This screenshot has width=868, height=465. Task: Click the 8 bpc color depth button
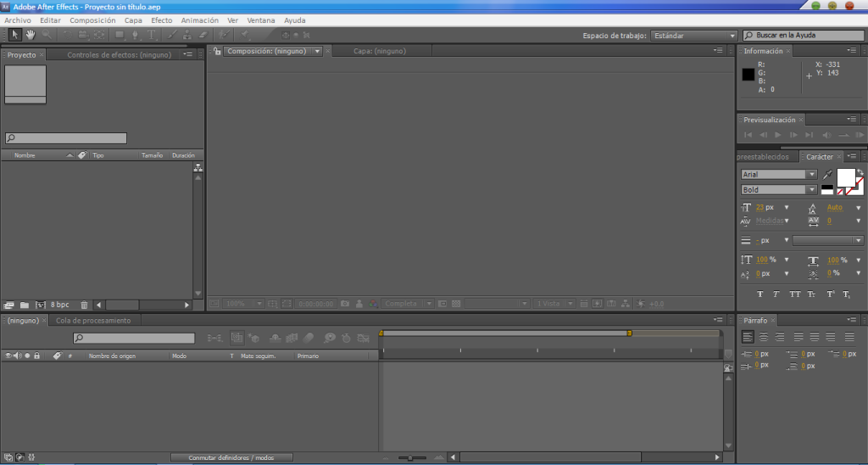pyautogui.click(x=59, y=305)
